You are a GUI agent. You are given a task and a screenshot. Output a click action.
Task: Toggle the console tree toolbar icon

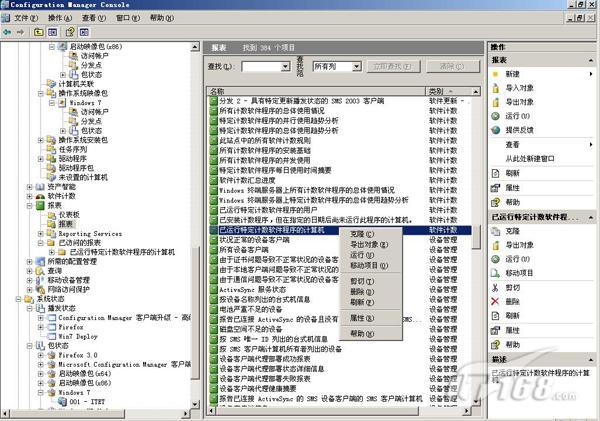[x=52, y=32]
